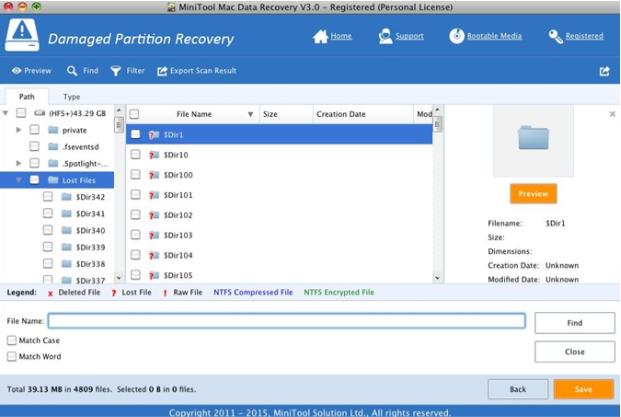Screen dimensions: 621x417
Task: Open the Support link
Action: coord(410,36)
